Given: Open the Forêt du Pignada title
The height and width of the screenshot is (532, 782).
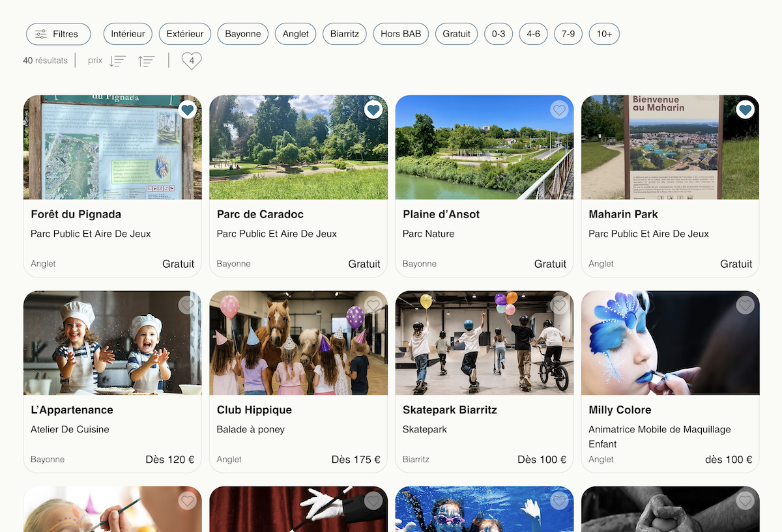Looking at the screenshot, I should pyautogui.click(x=76, y=214).
